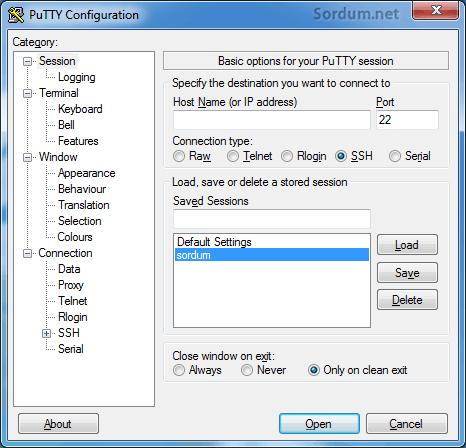This screenshot has height=448, width=466.
Task: Click the Saved Sessions text field
Action: click(272, 219)
